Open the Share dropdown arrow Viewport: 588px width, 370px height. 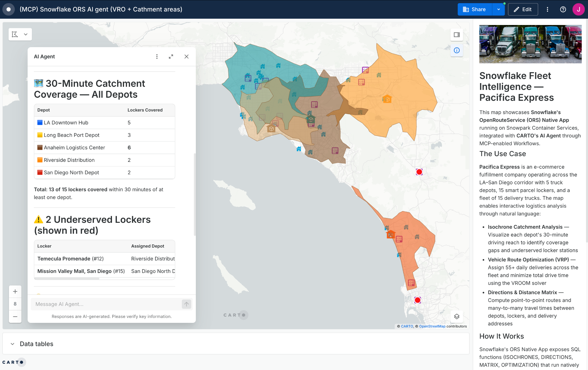(x=499, y=9)
